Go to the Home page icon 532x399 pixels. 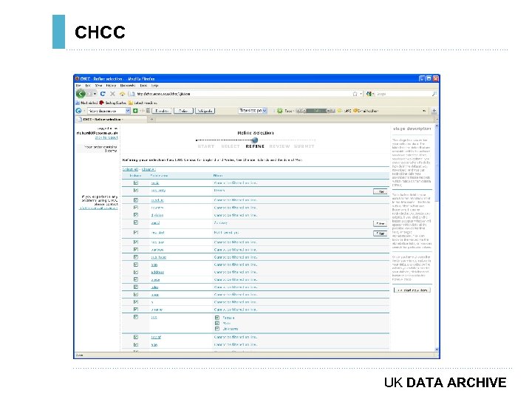[122, 94]
